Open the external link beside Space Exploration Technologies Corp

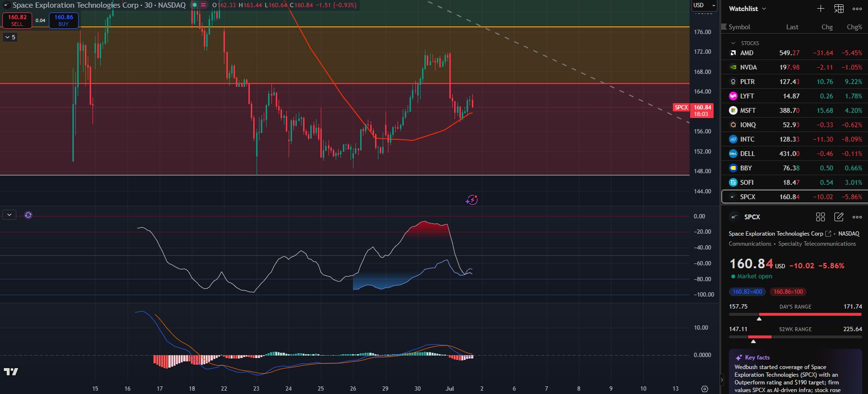pyautogui.click(x=828, y=234)
